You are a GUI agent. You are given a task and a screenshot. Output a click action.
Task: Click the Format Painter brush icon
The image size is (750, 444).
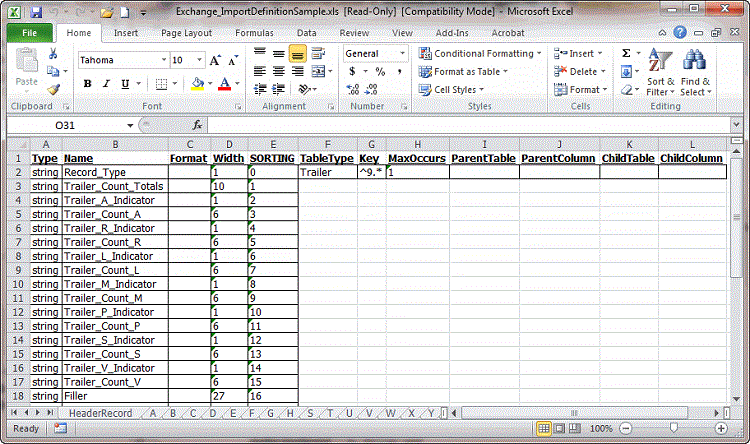pos(53,89)
